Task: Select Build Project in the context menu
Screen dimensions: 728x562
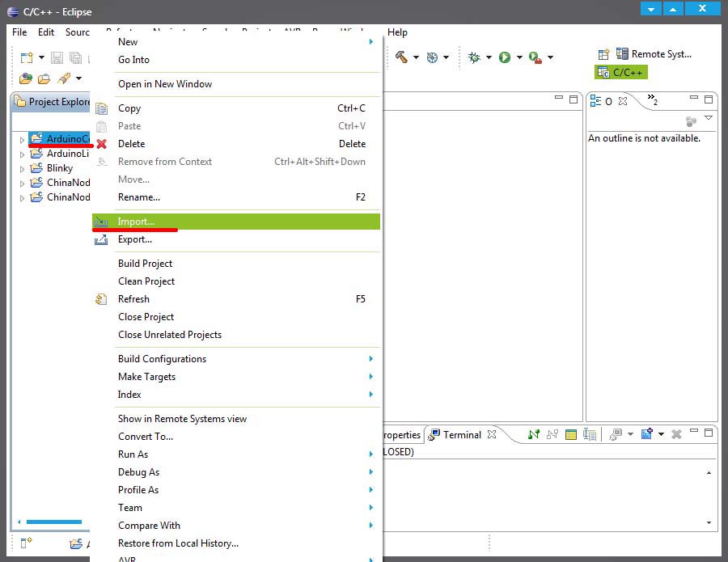Action: (236, 264)
